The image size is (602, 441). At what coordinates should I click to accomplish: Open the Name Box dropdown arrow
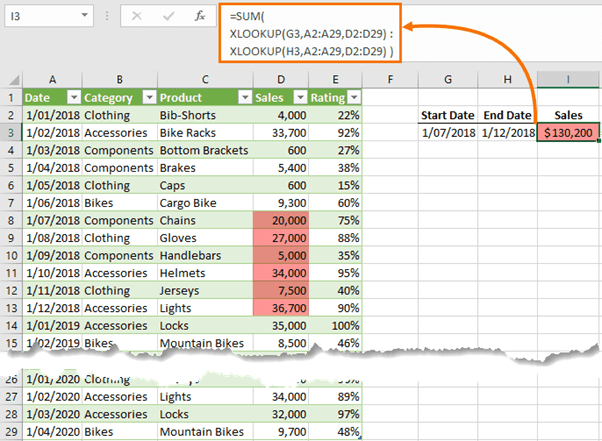84,15
